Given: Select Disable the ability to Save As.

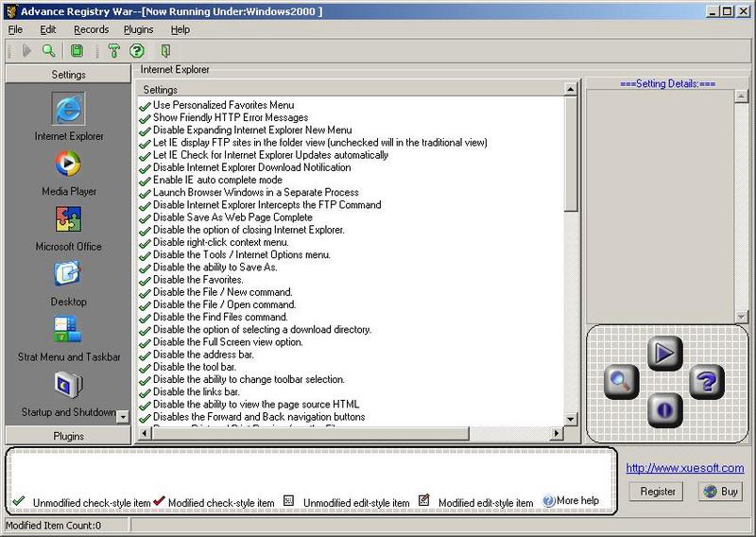Looking at the screenshot, I should click(215, 268).
